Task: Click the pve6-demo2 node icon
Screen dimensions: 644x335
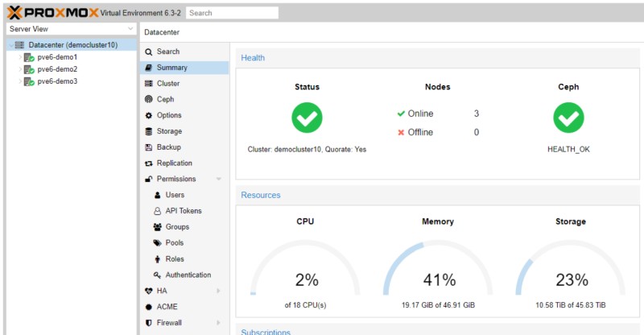Action: click(29, 69)
